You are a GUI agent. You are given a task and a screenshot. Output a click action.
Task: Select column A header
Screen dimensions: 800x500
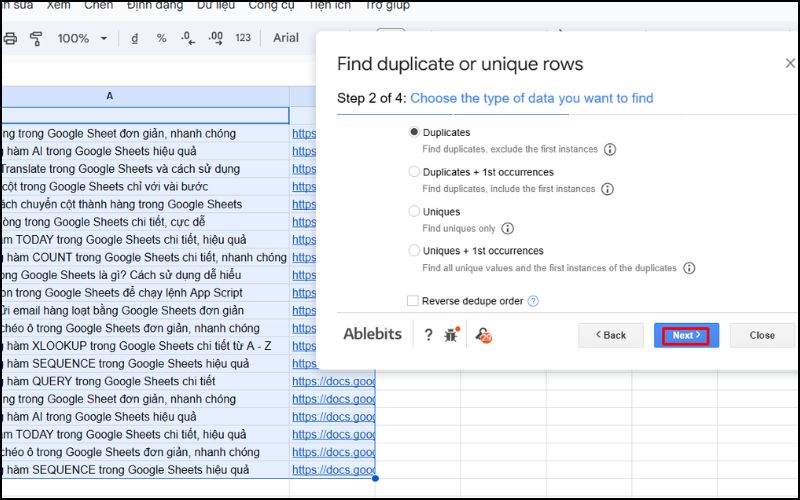pyautogui.click(x=110, y=96)
